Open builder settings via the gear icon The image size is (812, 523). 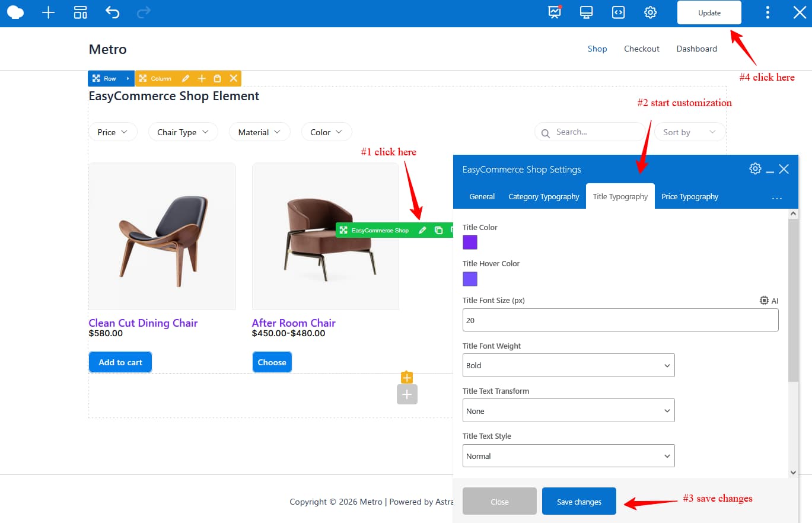click(x=650, y=12)
